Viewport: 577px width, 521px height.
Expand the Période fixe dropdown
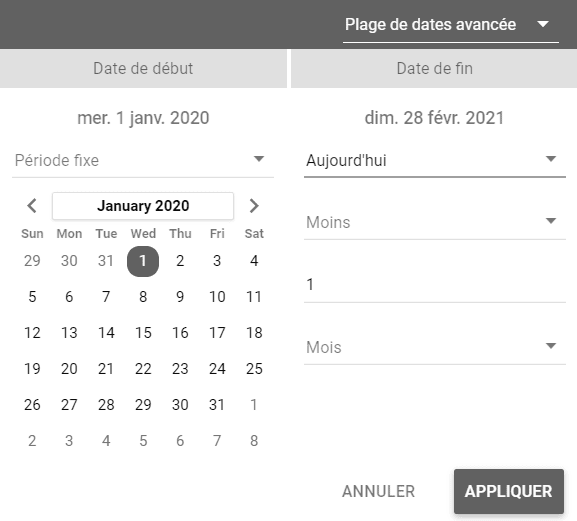(x=143, y=161)
